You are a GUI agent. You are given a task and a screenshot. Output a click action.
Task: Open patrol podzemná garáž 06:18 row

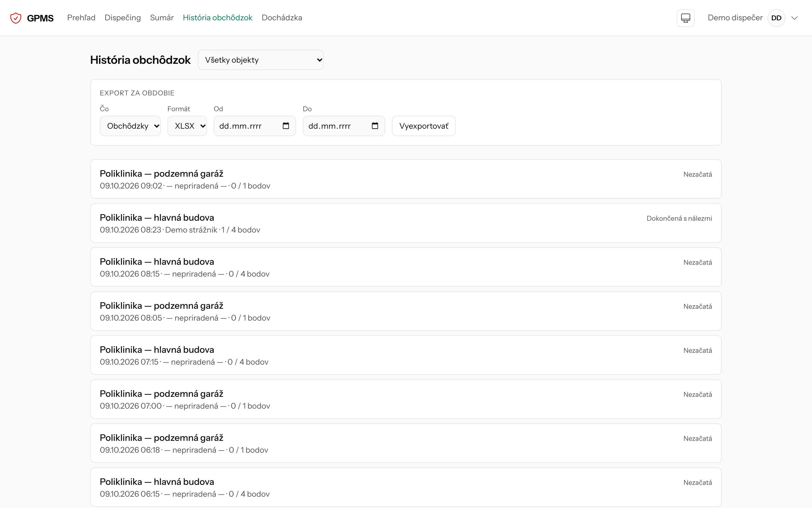click(406, 443)
